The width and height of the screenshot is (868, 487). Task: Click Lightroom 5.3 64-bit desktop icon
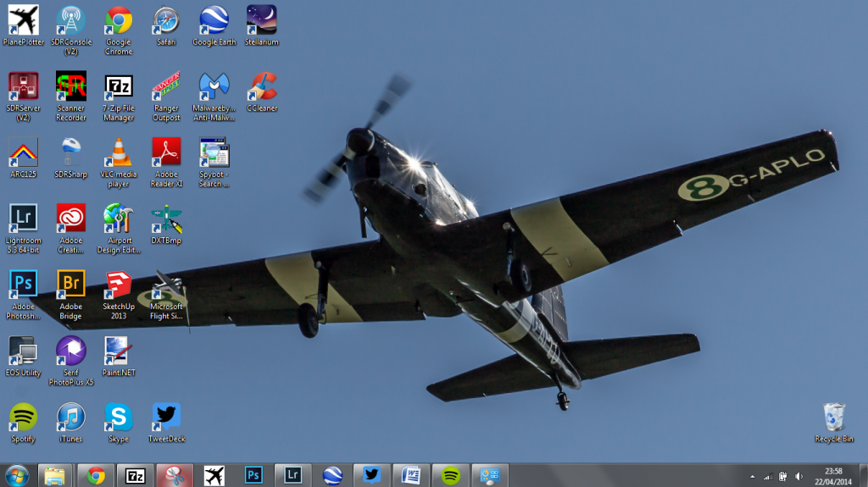23,229
